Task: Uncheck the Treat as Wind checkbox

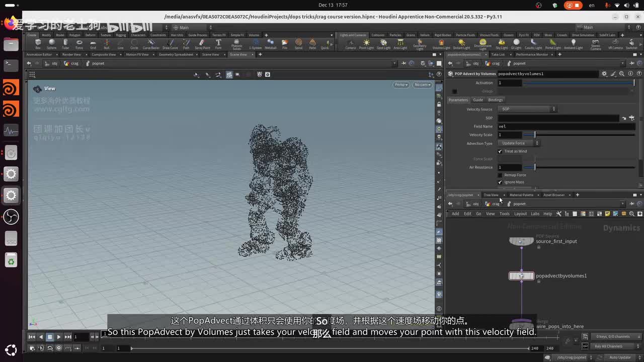Action: [500, 151]
